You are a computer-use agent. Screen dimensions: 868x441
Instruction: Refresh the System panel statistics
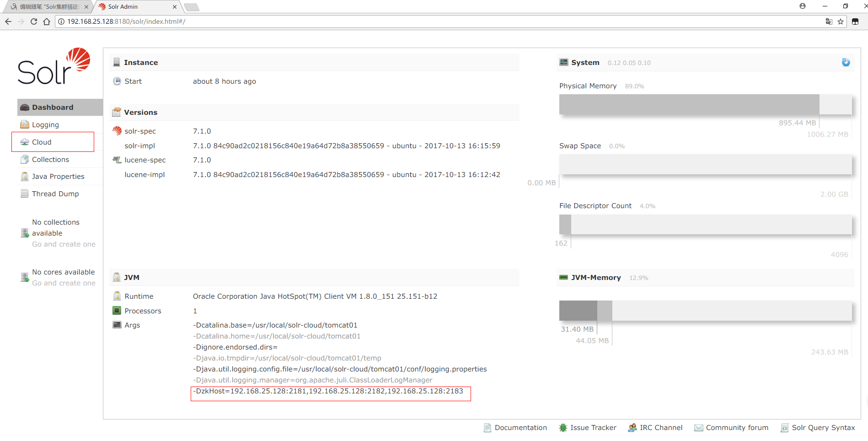846,62
